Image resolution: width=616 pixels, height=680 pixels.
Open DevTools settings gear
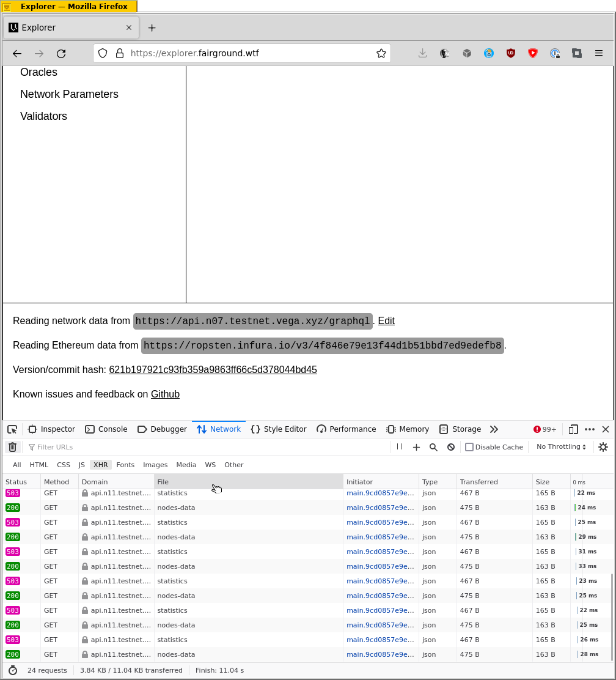coord(603,447)
